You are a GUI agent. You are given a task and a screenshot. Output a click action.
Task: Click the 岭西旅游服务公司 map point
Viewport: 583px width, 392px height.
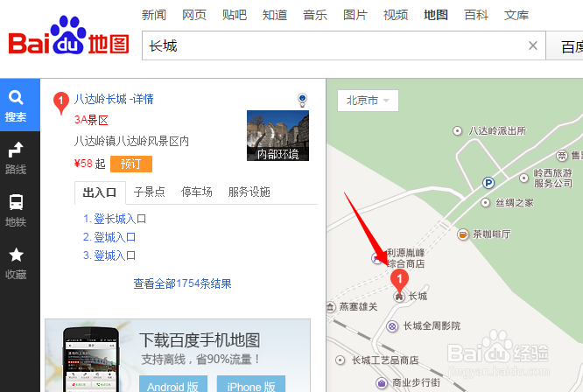coord(523,178)
